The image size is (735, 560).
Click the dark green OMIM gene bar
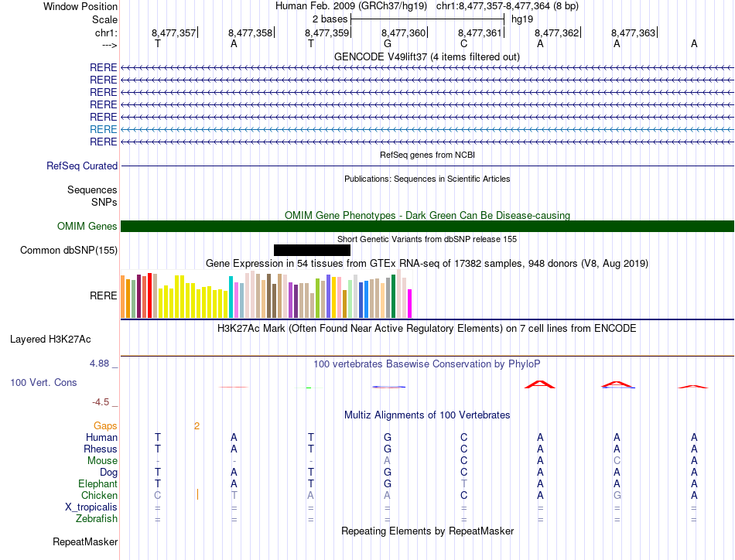point(427,227)
